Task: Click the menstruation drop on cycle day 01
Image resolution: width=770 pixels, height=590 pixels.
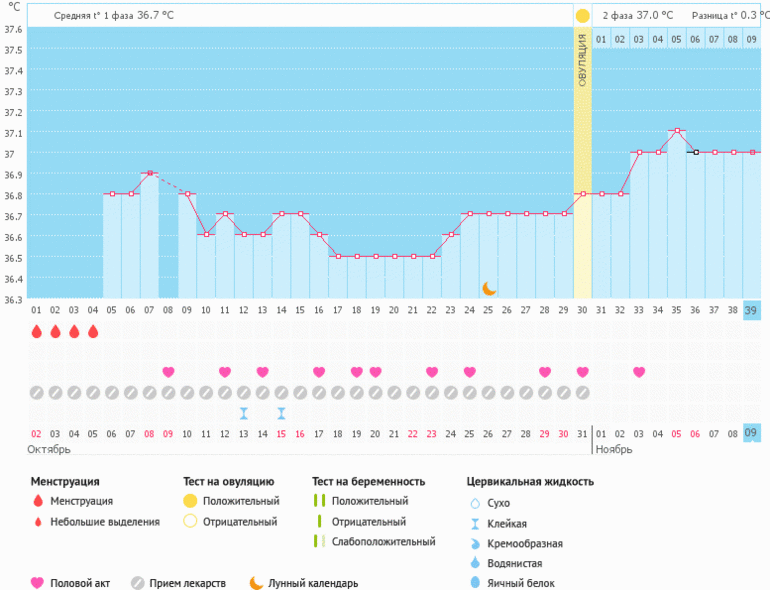Action: point(36,331)
